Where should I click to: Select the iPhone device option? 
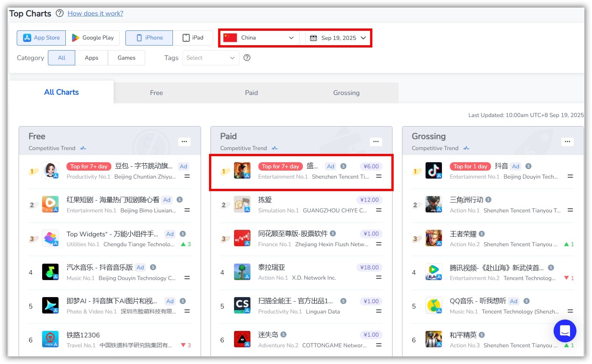click(149, 38)
